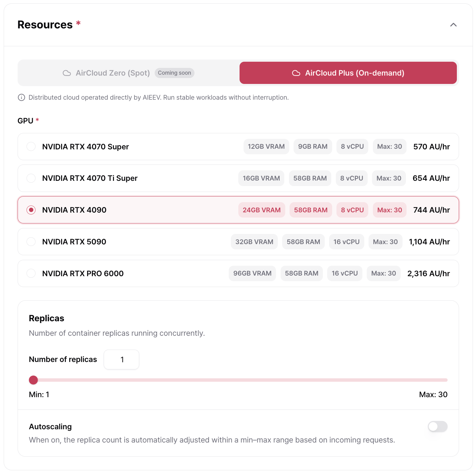Click the 2,316 AU/hr price
The height and width of the screenshot is (474, 476).
[x=429, y=273]
